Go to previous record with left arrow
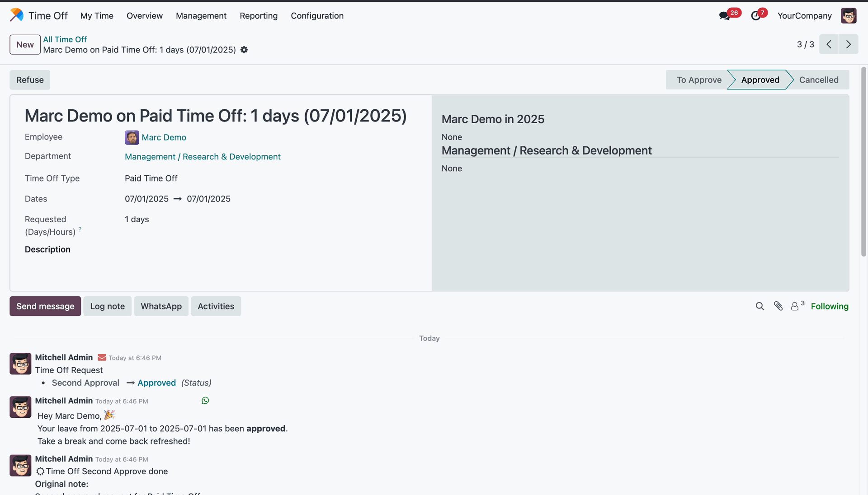Viewport: 868px width, 495px height. pyautogui.click(x=829, y=44)
